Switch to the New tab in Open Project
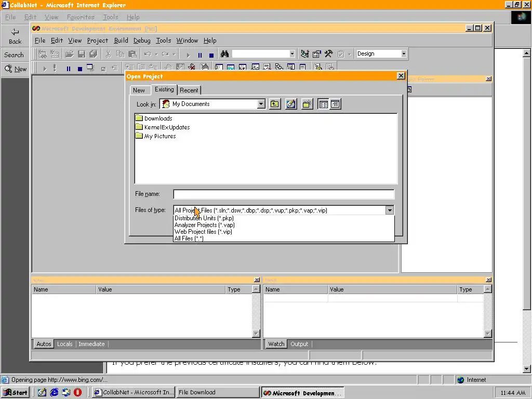The width and height of the screenshot is (532, 399). [x=139, y=90]
